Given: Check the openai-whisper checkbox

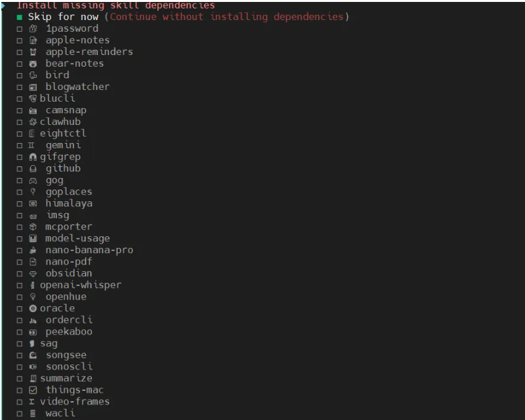Looking at the screenshot, I should click(19, 285).
